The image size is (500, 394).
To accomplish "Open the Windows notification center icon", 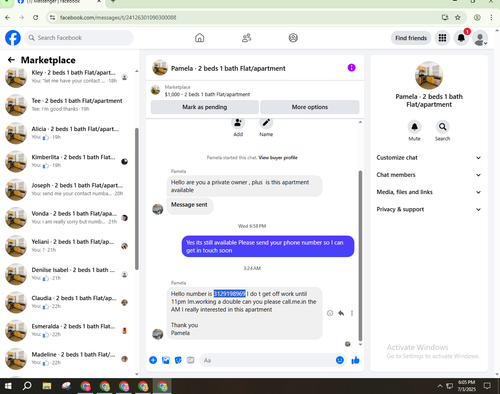I will point(487,386).
